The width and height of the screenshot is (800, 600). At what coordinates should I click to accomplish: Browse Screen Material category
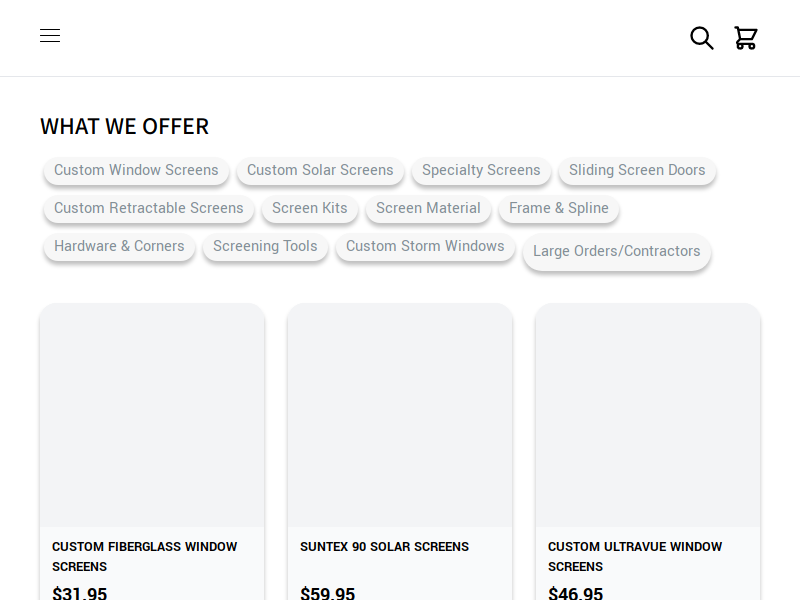tap(429, 208)
